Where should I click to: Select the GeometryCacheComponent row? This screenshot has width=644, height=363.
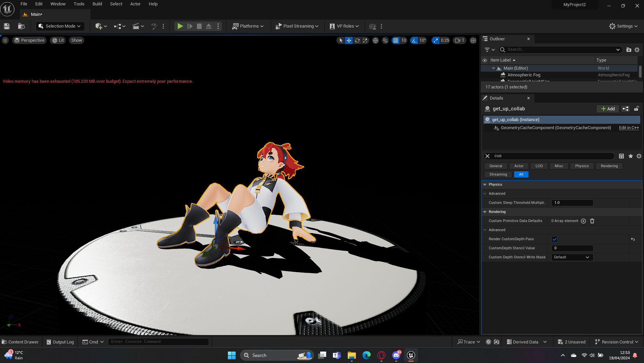[556, 128]
